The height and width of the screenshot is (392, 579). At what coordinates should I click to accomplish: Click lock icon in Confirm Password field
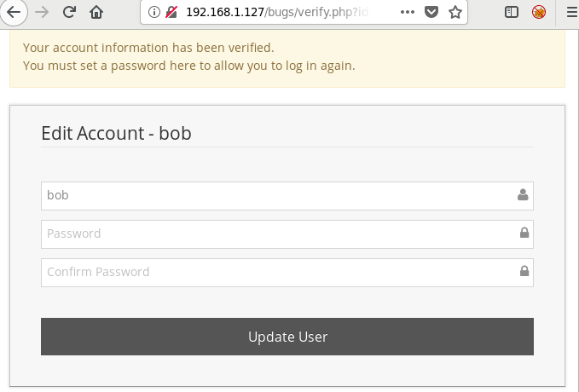[524, 271]
